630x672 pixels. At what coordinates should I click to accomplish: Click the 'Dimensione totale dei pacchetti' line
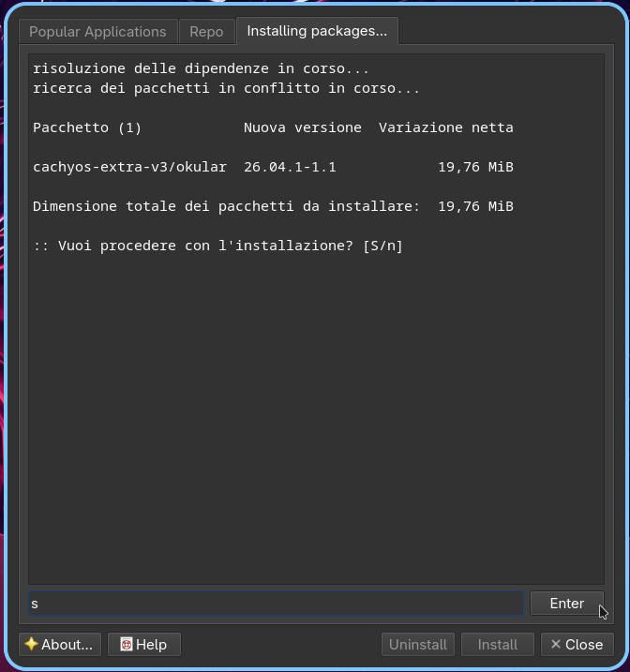[273, 206]
